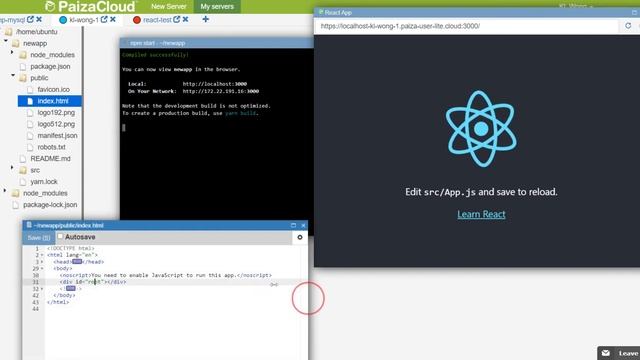
Task: Collapse the newapp folder
Action: point(6,41)
